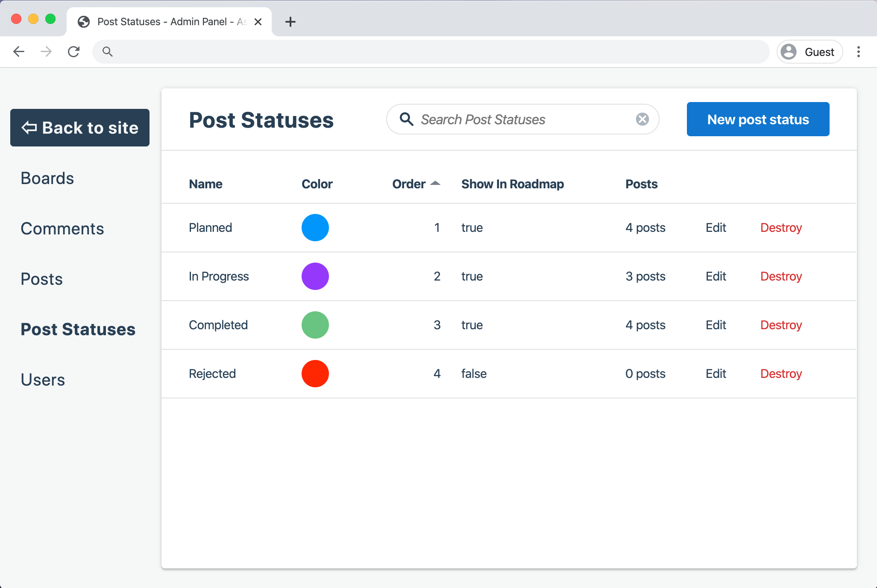This screenshot has height=588, width=877.
Task: Toggle sort by Order column arrow
Action: [x=435, y=183]
